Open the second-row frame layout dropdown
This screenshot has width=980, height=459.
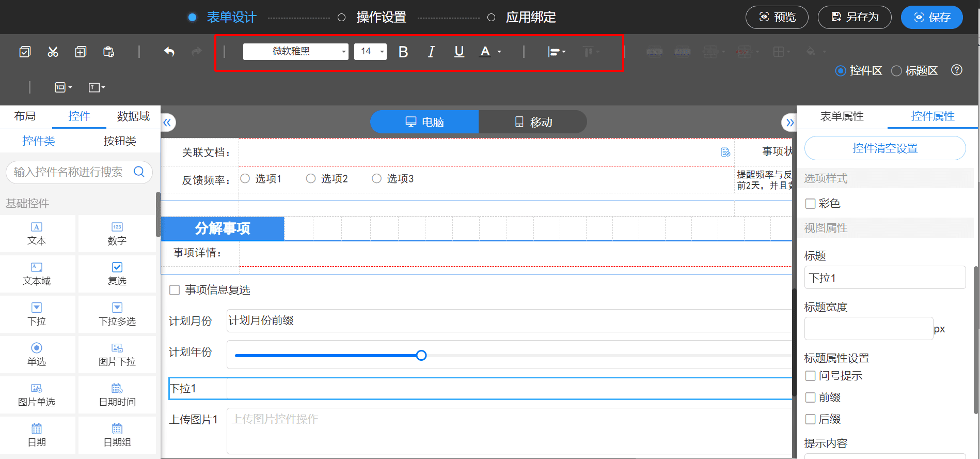(x=63, y=87)
